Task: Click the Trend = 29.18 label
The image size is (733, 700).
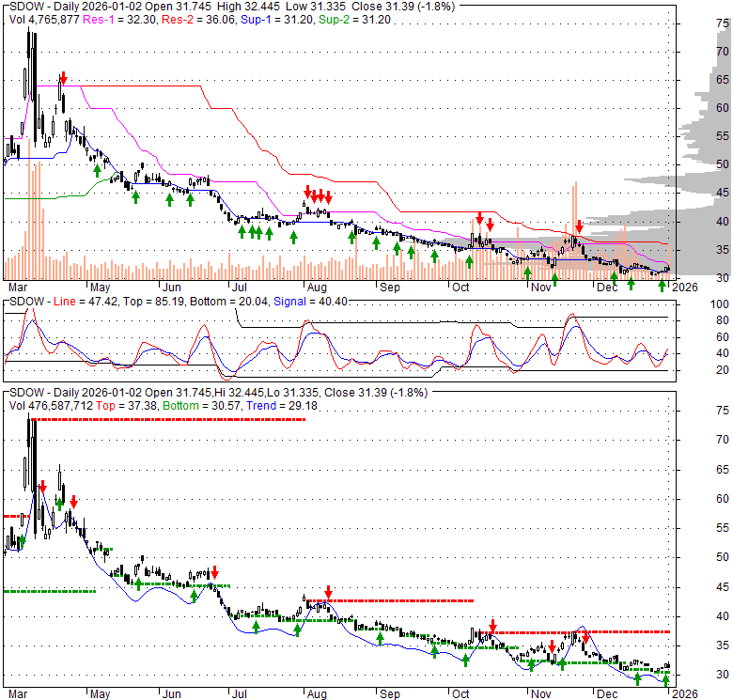Action: [x=282, y=406]
